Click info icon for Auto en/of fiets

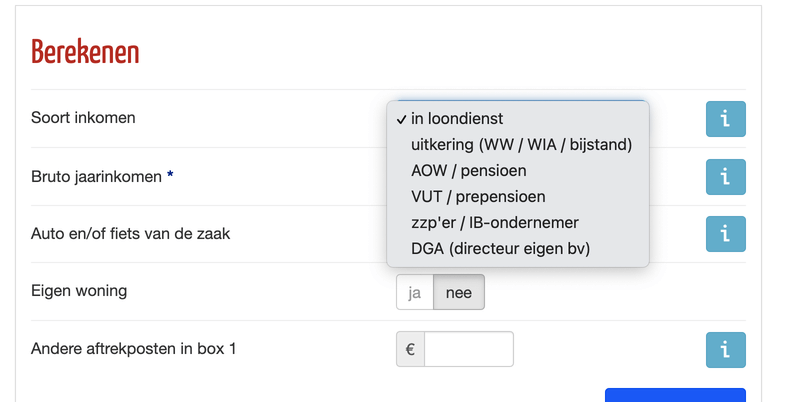pos(725,235)
